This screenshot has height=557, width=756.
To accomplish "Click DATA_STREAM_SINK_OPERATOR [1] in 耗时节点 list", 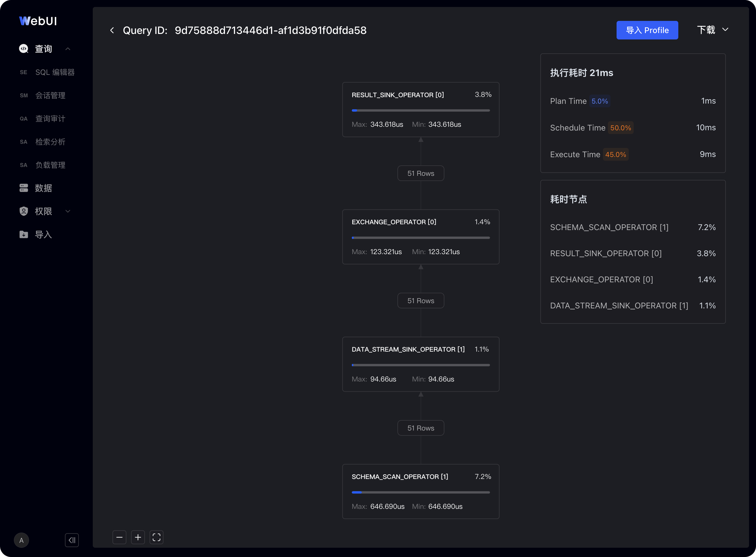I will pyautogui.click(x=619, y=305).
